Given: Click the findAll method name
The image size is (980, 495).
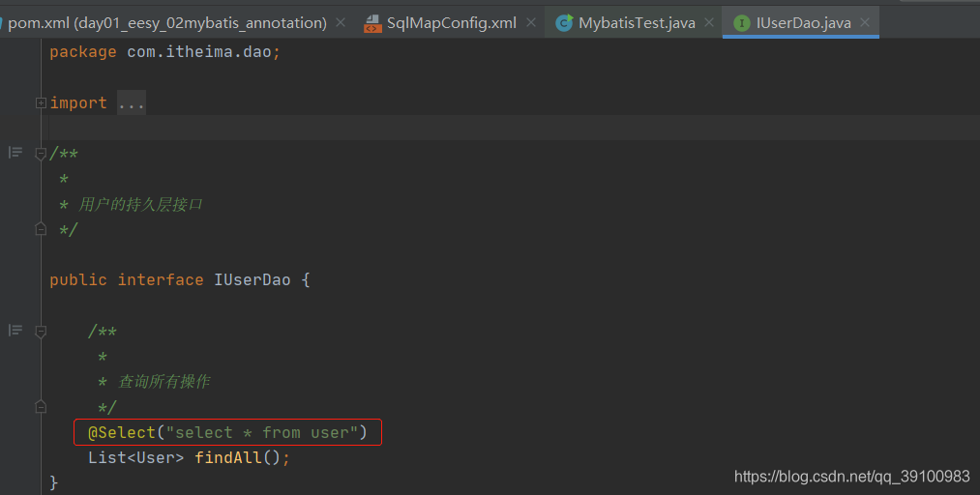Looking at the screenshot, I should point(227,458).
